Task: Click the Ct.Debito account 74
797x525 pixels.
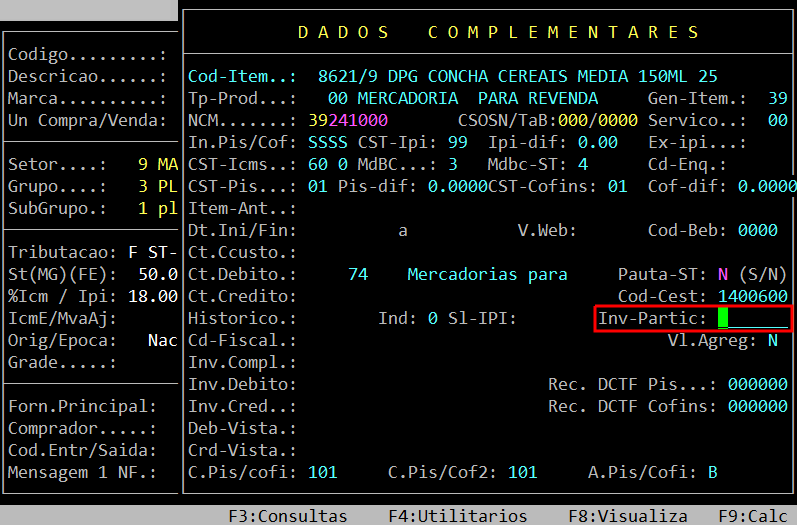Action: (x=358, y=274)
